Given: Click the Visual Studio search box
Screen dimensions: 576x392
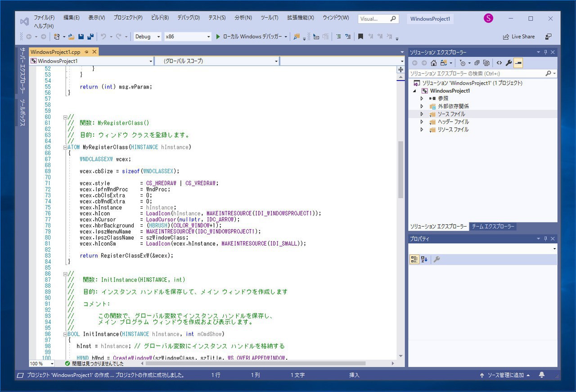Looking at the screenshot, I should pos(378,19).
